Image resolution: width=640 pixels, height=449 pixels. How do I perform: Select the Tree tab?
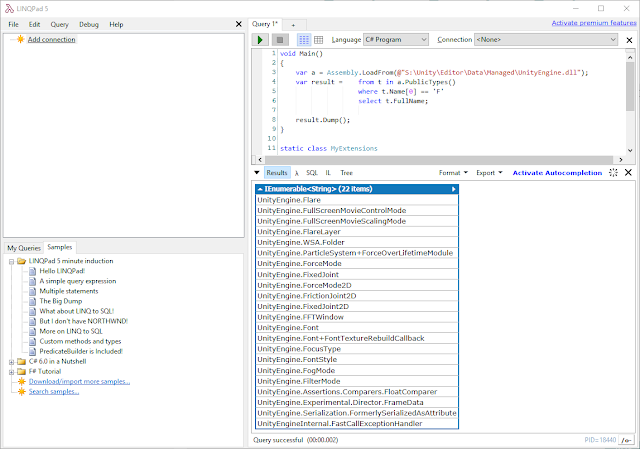click(x=347, y=173)
